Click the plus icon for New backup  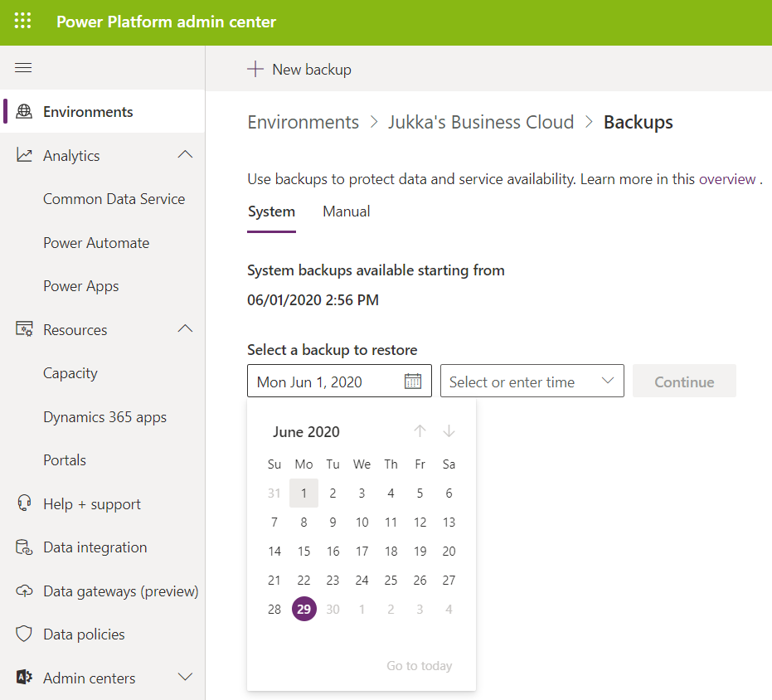[255, 69]
